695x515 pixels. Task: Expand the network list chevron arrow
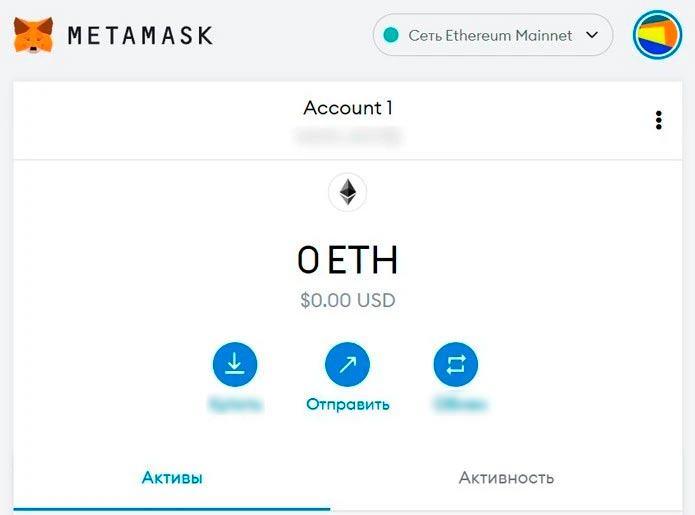point(592,35)
